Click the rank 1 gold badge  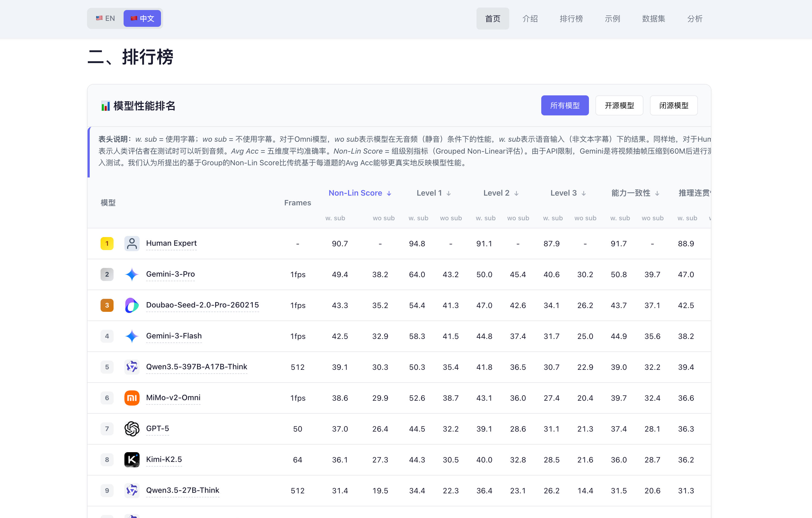pyautogui.click(x=107, y=243)
